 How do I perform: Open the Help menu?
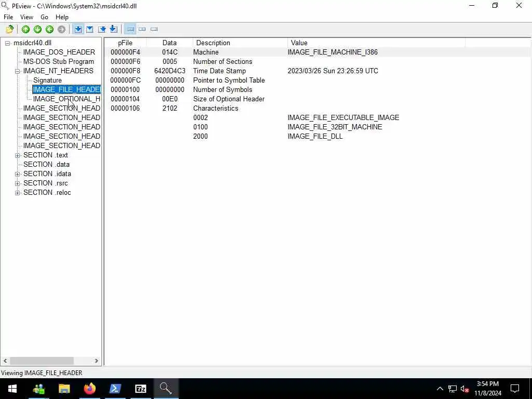click(62, 17)
